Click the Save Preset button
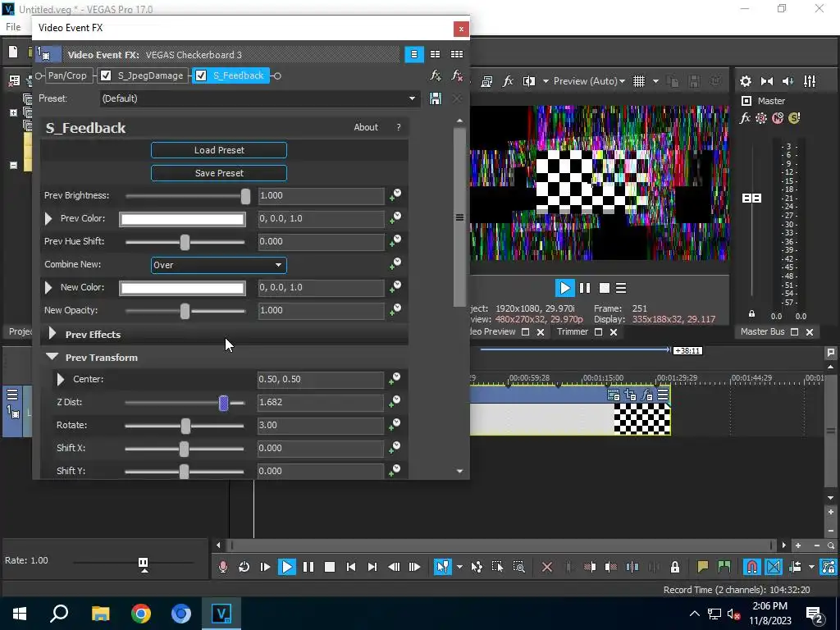Image resolution: width=840 pixels, height=630 pixels. 218,173
